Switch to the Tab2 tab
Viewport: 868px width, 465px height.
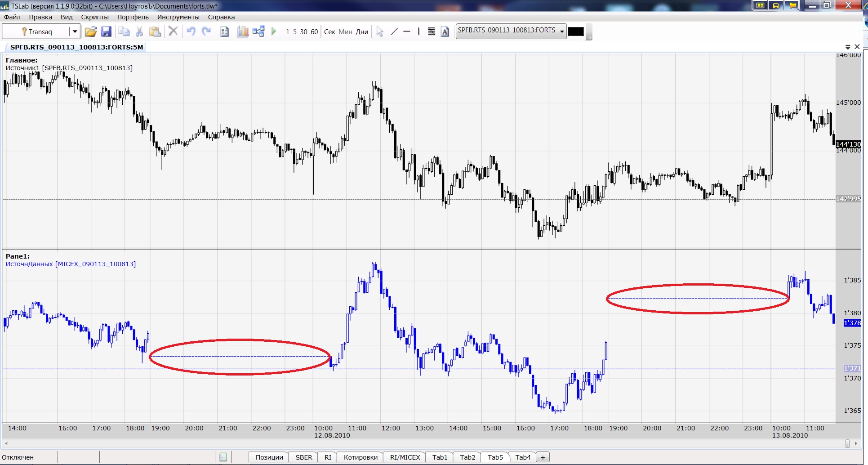(x=467, y=457)
